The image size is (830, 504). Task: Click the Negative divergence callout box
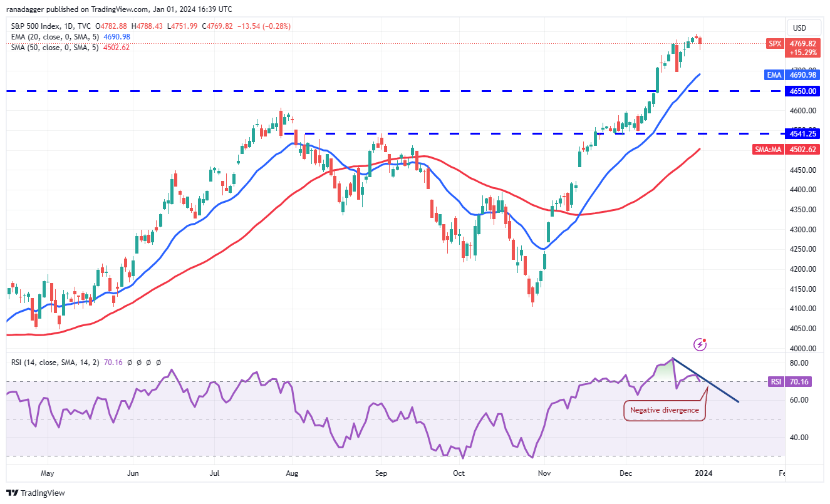(665, 410)
